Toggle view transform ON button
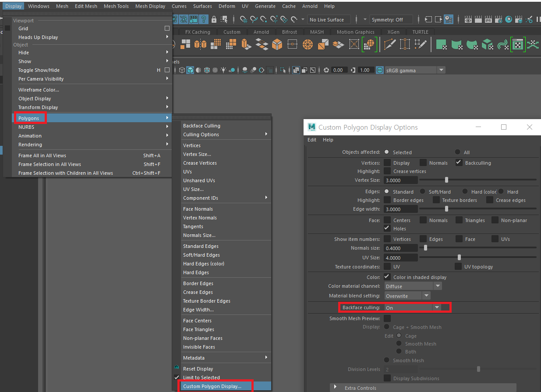The height and width of the screenshot is (392, 541). [x=380, y=70]
